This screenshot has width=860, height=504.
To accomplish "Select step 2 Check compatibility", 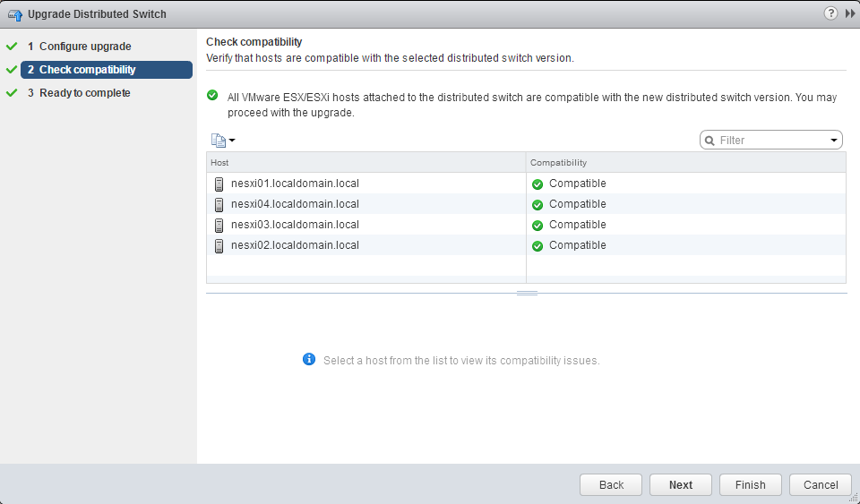I will (x=87, y=70).
